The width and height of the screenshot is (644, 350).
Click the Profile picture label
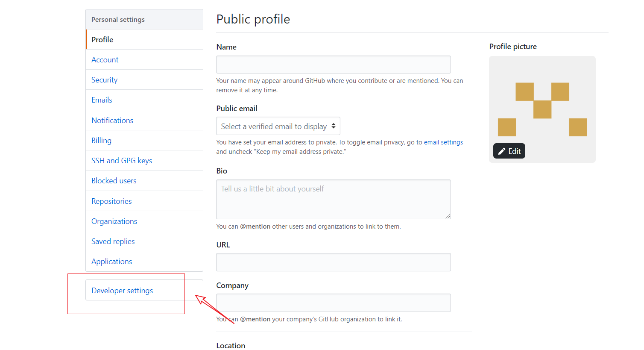pos(513,47)
